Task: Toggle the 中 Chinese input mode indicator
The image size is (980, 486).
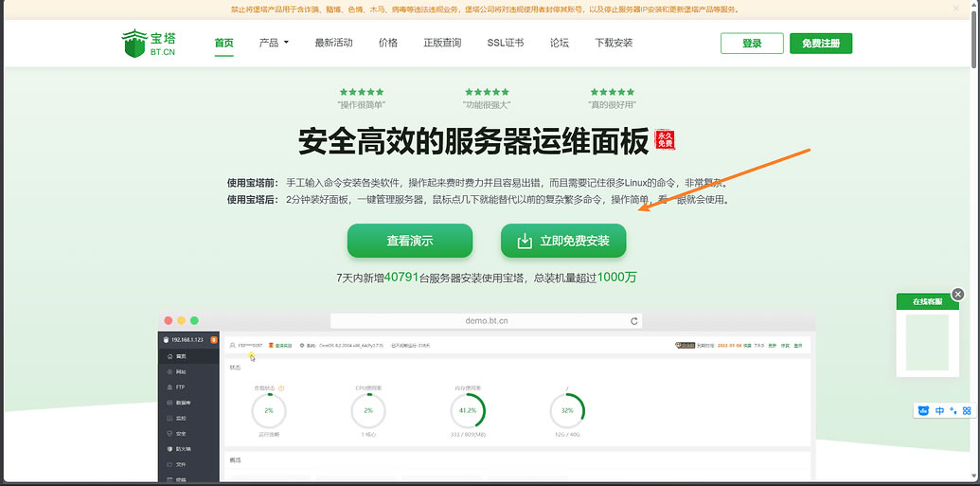Action: coord(939,411)
